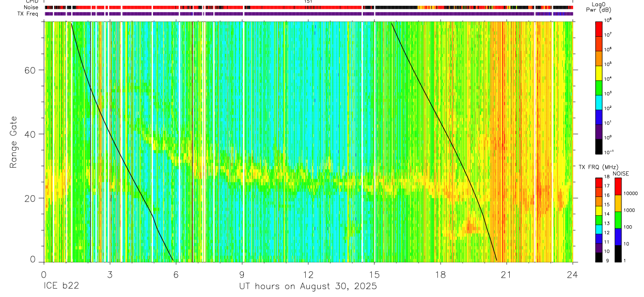Click the '15' hour tick label on time axis
Viewport: 644px width, 297px height.
374,274
